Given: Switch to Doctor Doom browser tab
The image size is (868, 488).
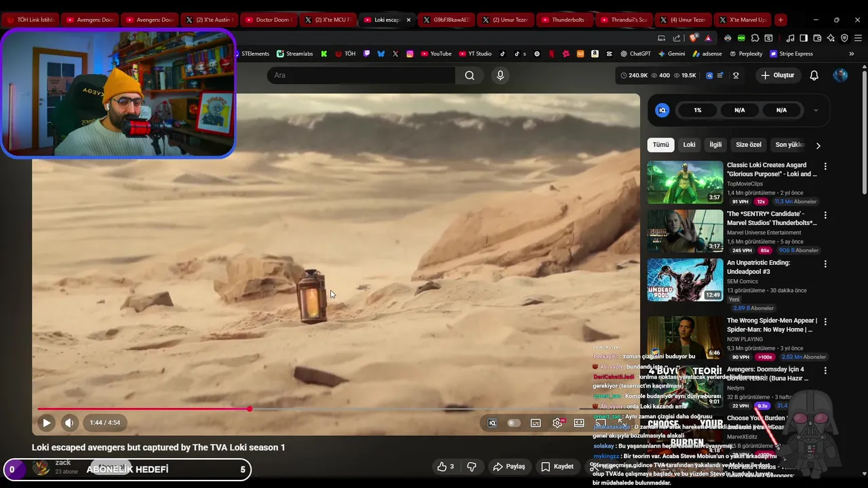Looking at the screenshot, I should tap(269, 20).
